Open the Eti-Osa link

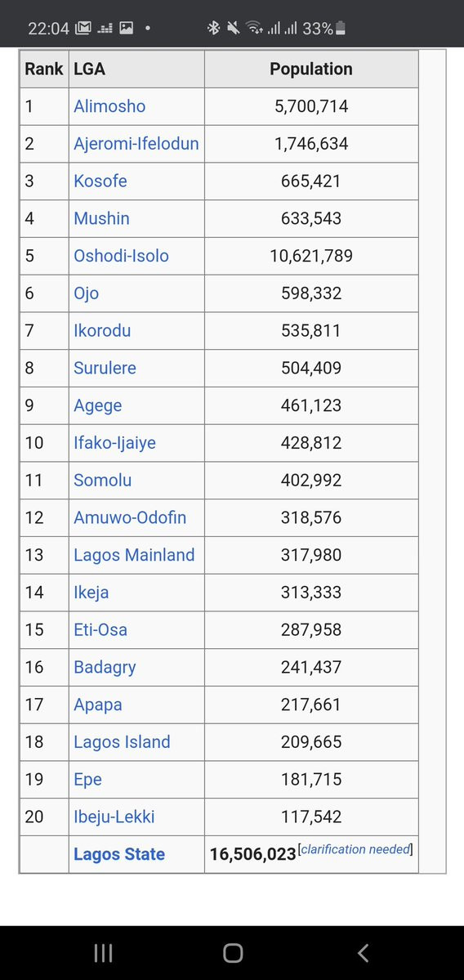[100, 629]
